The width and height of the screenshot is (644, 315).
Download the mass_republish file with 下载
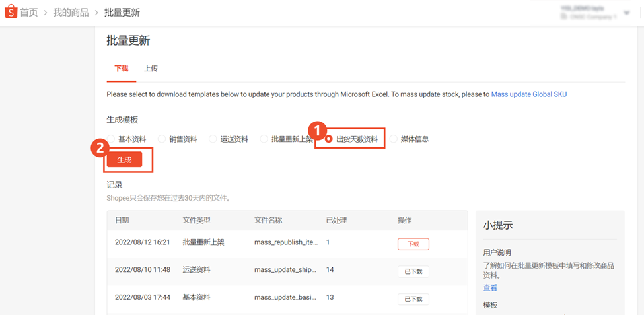413,244
